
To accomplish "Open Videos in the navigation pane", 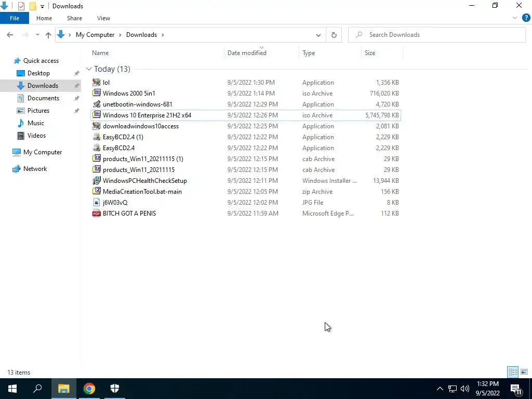I will (36, 136).
